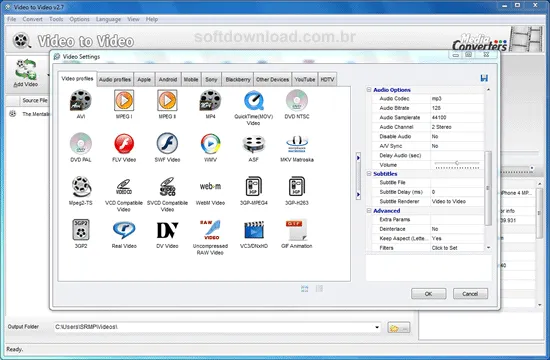Adjust the Volume slider
The width and height of the screenshot is (550, 360).
pos(457,163)
